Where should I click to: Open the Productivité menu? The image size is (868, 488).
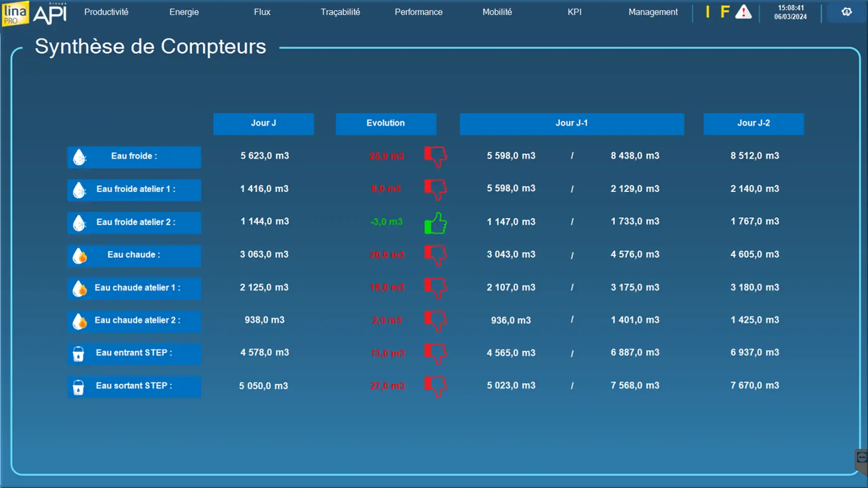(x=106, y=12)
